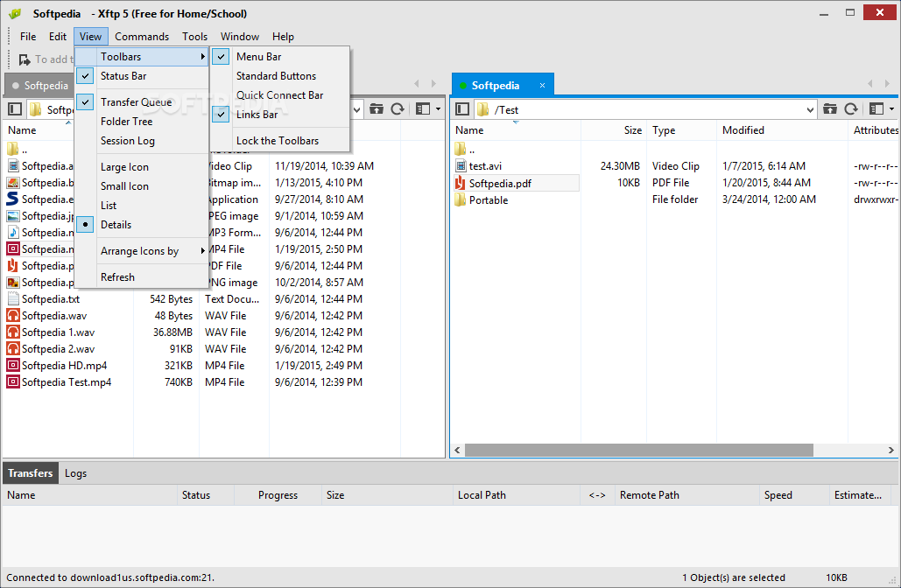Click the Softpedia.wav audio file icon

[12, 316]
